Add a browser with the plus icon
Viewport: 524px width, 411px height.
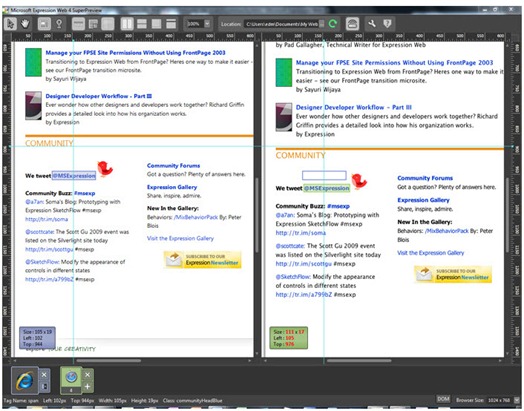tap(87, 386)
